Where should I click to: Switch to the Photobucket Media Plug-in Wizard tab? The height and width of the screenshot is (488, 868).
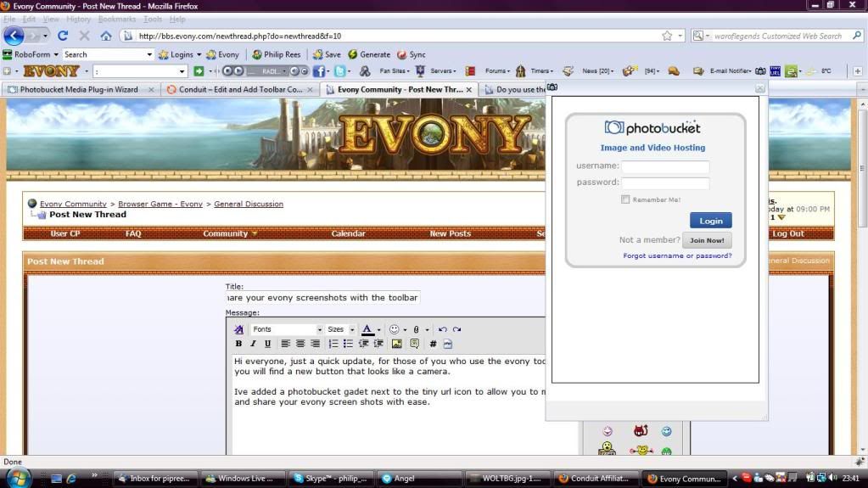[x=79, y=89]
